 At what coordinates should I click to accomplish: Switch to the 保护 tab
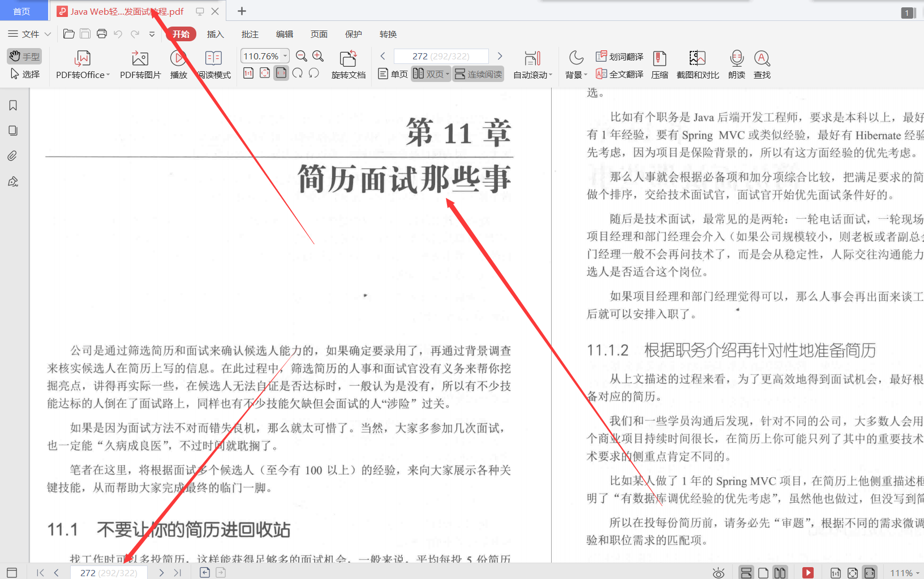click(x=353, y=34)
